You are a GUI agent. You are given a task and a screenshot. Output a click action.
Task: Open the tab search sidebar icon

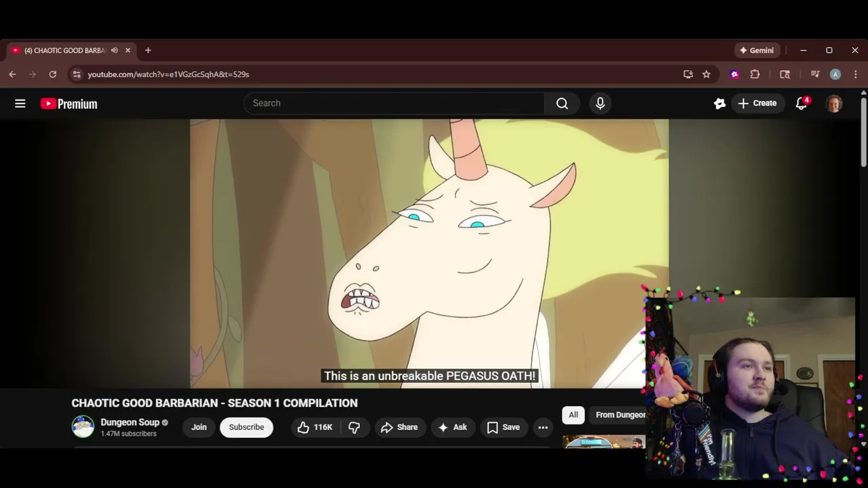click(x=785, y=75)
